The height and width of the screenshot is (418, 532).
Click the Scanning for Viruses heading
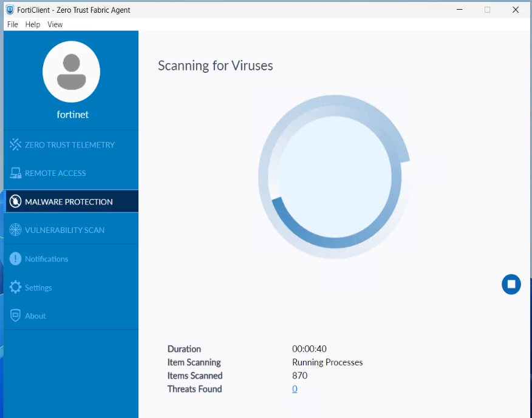click(216, 66)
